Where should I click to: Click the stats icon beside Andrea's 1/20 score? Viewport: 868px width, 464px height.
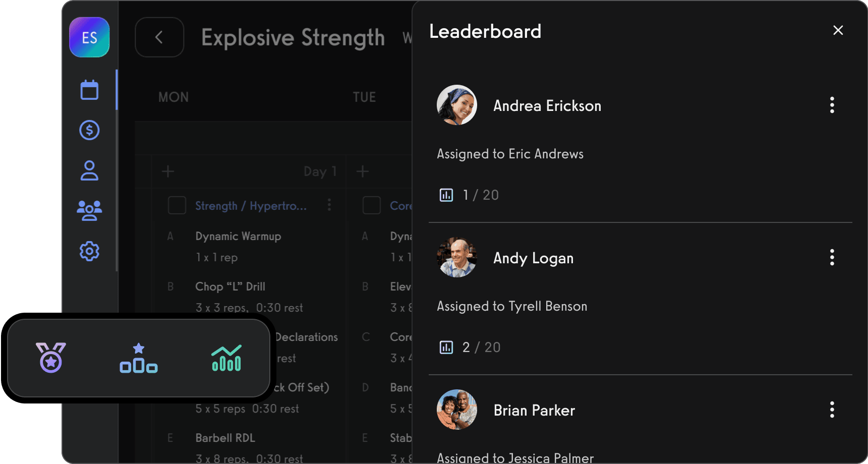point(446,195)
